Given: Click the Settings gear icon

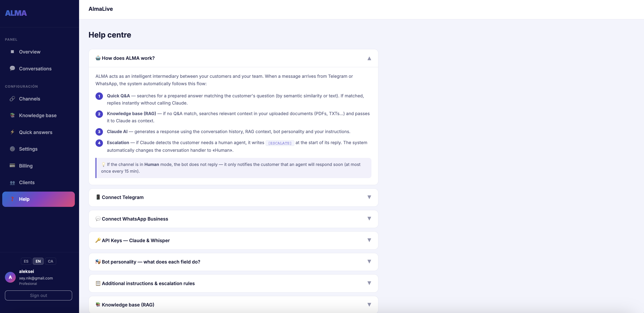Looking at the screenshot, I should (12, 149).
